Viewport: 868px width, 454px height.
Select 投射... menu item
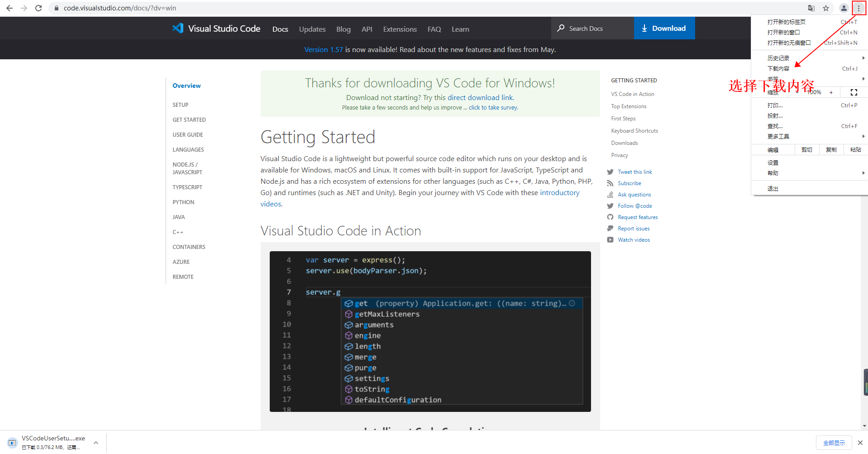click(809, 115)
